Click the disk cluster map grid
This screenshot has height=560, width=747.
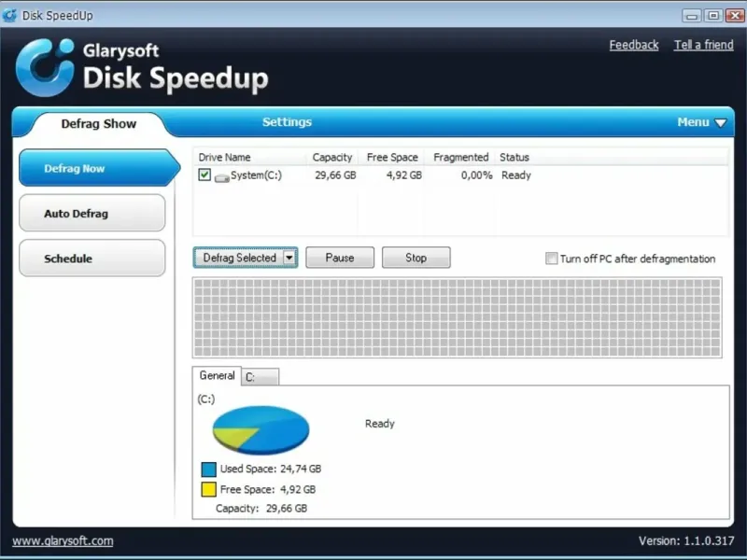458,317
